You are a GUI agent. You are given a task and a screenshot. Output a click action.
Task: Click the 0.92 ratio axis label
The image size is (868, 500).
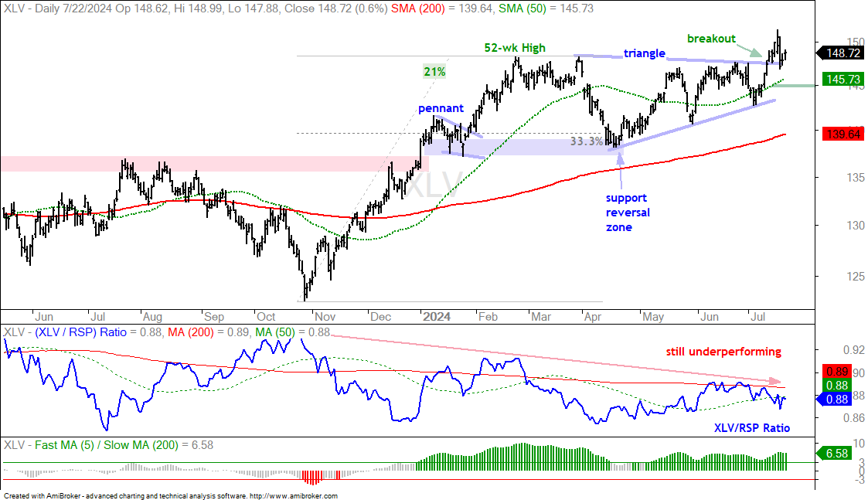tap(853, 350)
